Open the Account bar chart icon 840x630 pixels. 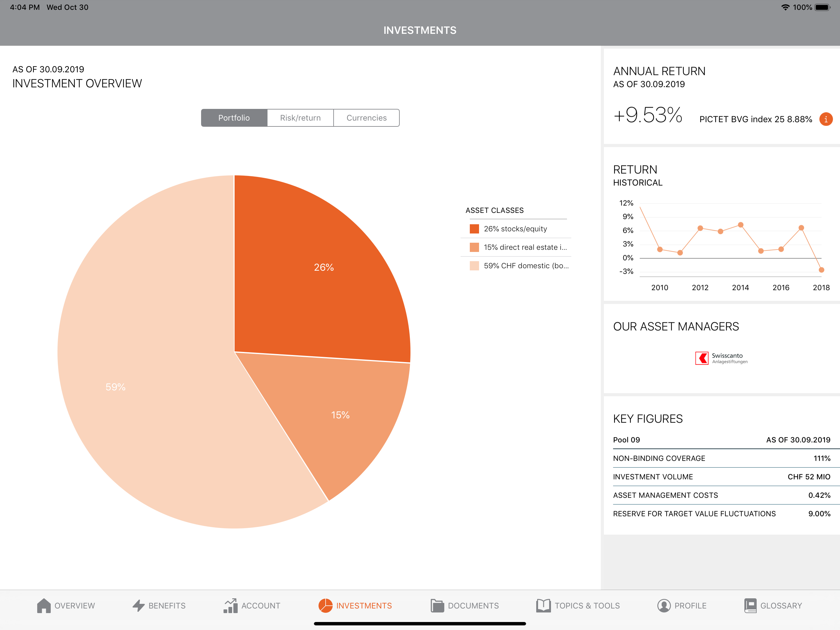[230, 605]
